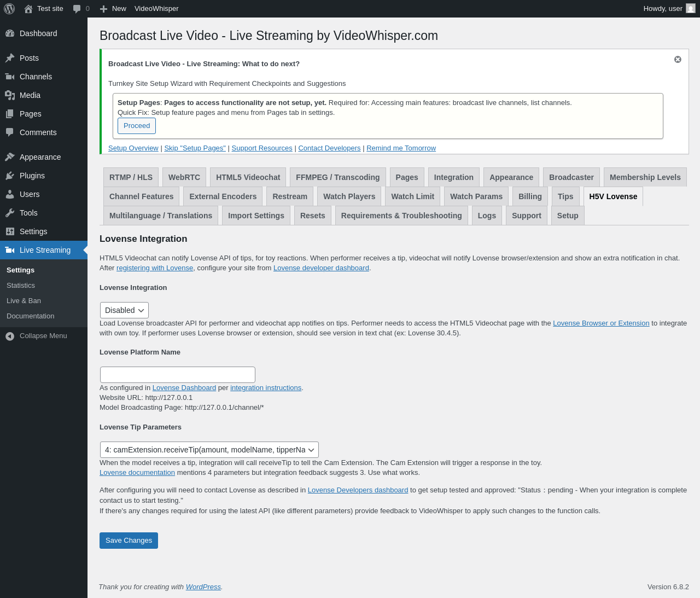This screenshot has width=700, height=598.
Task: Click the Dashboard gauge icon
Action: click(10, 33)
